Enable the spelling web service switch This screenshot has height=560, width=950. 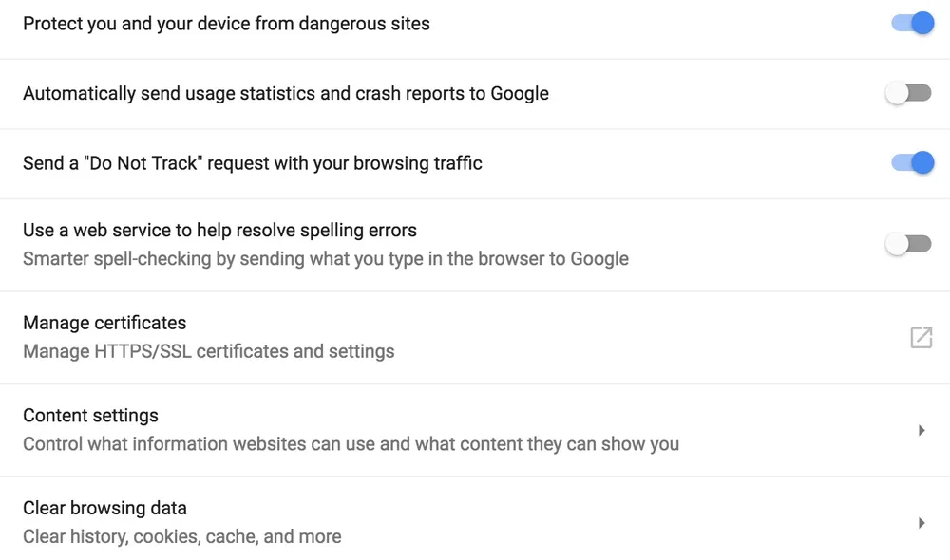tap(909, 244)
